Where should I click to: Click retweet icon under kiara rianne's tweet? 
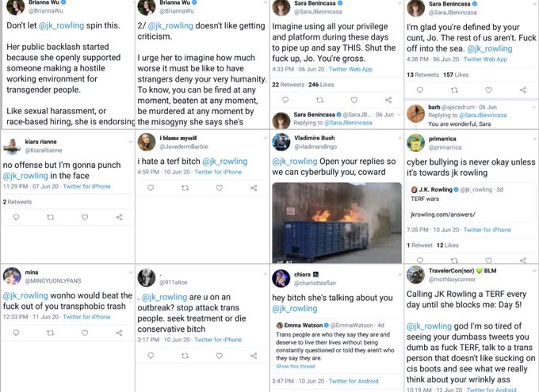click(x=49, y=216)
